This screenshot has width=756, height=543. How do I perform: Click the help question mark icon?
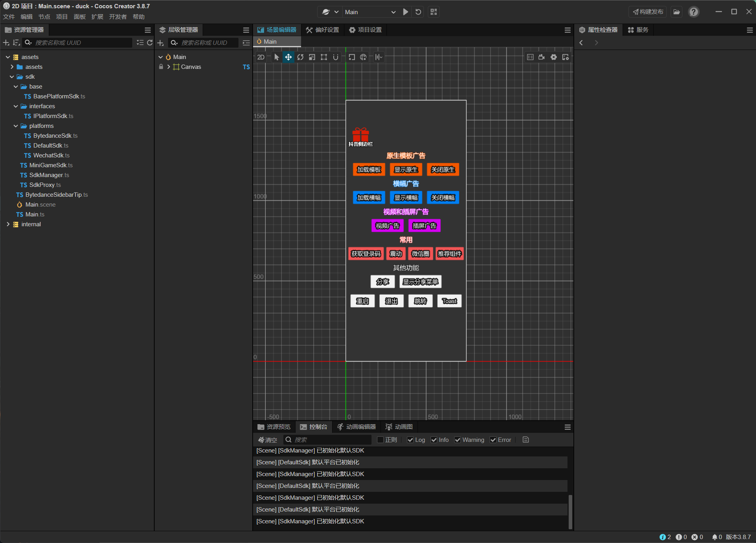click(693, 12)
